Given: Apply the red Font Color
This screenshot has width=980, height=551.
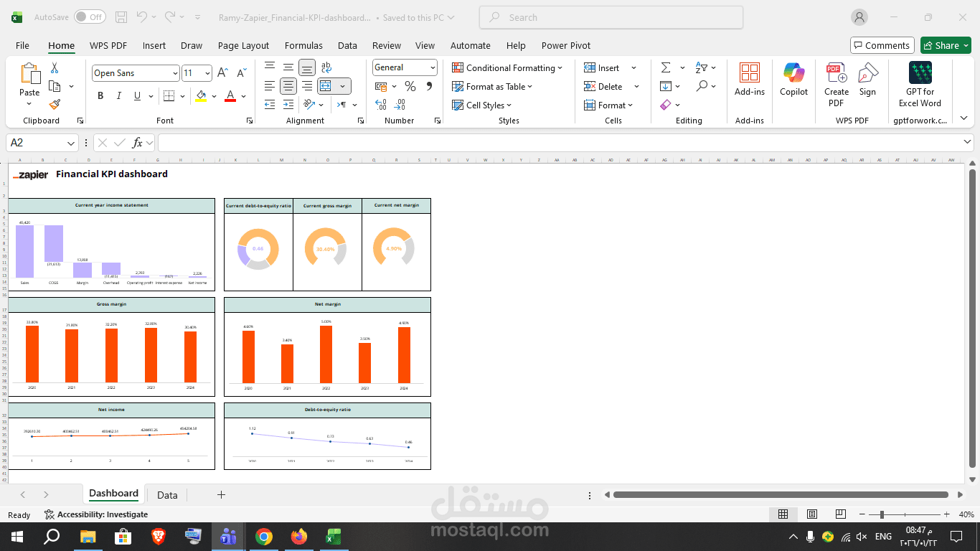Looking at the screenshot, I should pyautogui.click(x=230, y=96).
